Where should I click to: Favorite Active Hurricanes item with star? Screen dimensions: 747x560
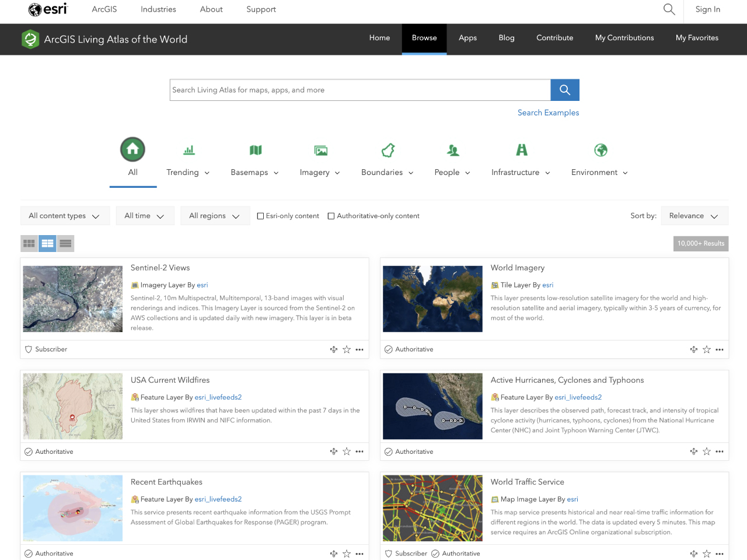pyautogui.click(x=707, y=452)
